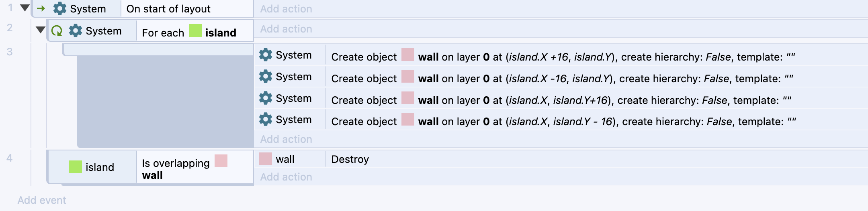Click 'Add action' in event 1 row
Screen dimensions: 868x211
(x=286, y=9)
